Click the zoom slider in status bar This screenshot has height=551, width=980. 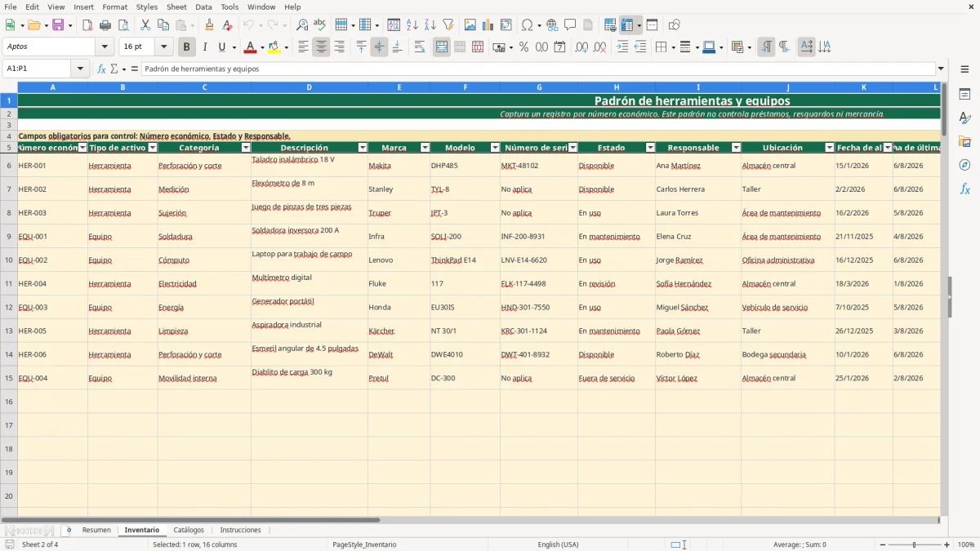pos(914,544)
